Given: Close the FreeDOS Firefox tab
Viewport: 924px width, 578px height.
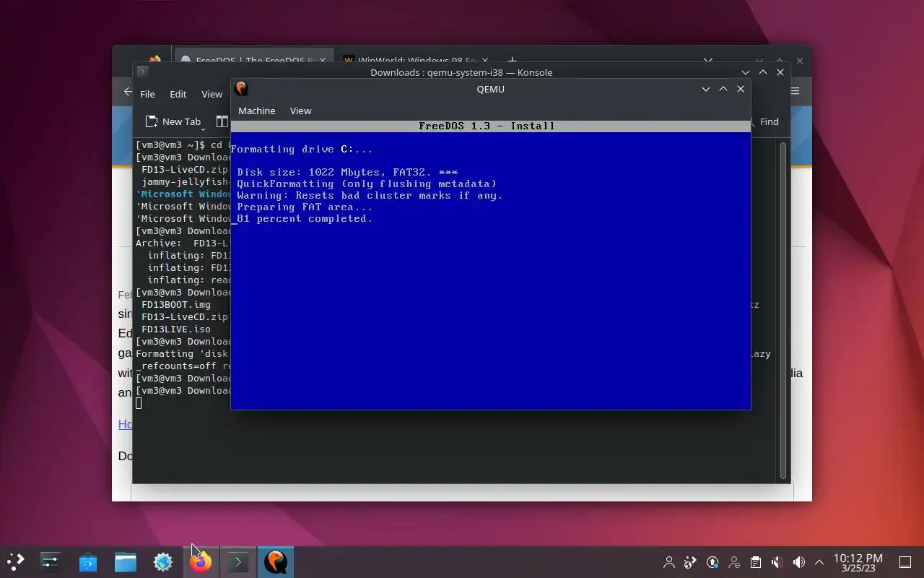Looking at the screenshot, I should click(323, 61).
